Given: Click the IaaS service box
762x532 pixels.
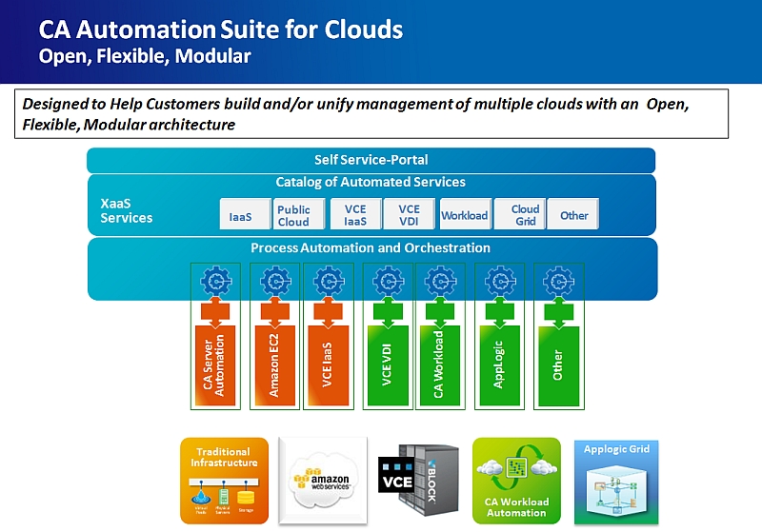Looking at the screenshot, I should (245, 213).
